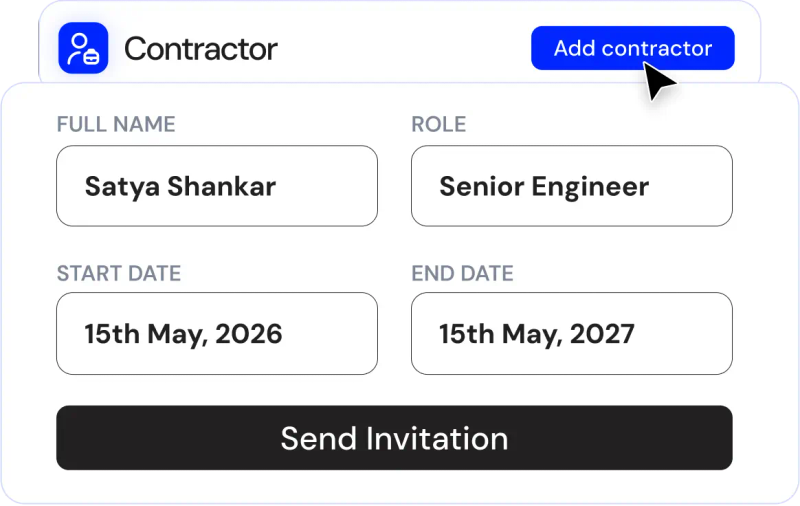Open the End Date field
Image resolution: width=800 pixels, height=506 pixels.
coord(572,334)
